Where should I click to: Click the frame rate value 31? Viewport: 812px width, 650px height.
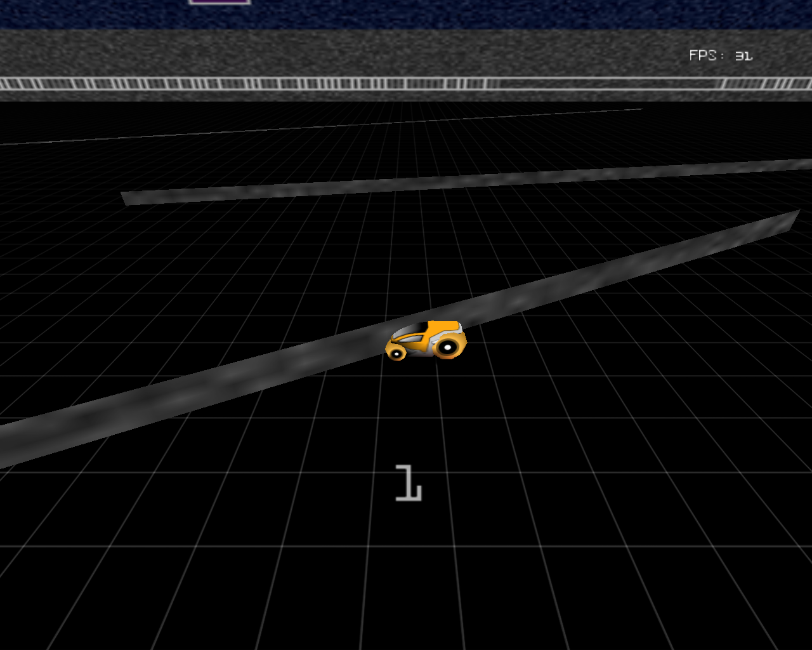tap(743, 56)
